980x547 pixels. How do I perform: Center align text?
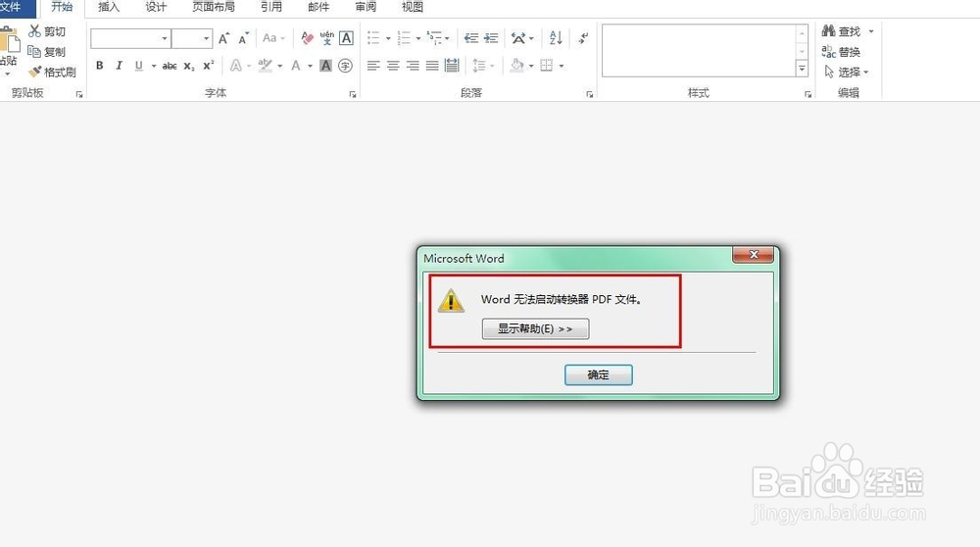point(393,66)
